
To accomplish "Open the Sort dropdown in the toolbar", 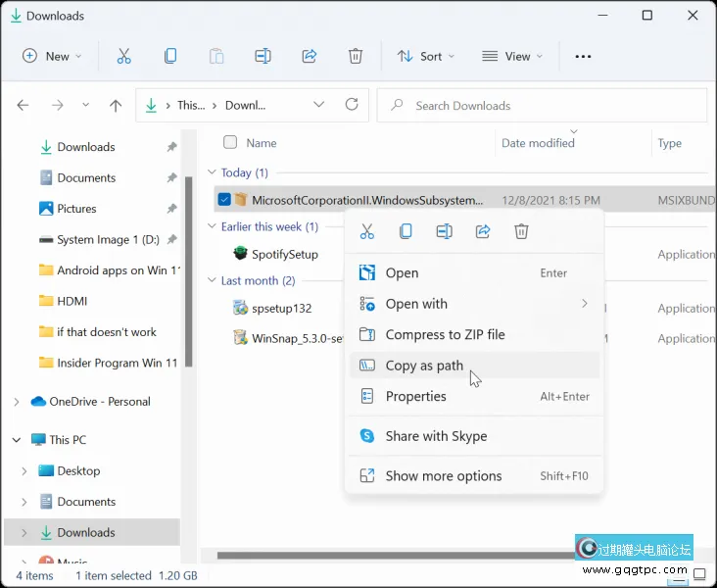I will [426, 57].
